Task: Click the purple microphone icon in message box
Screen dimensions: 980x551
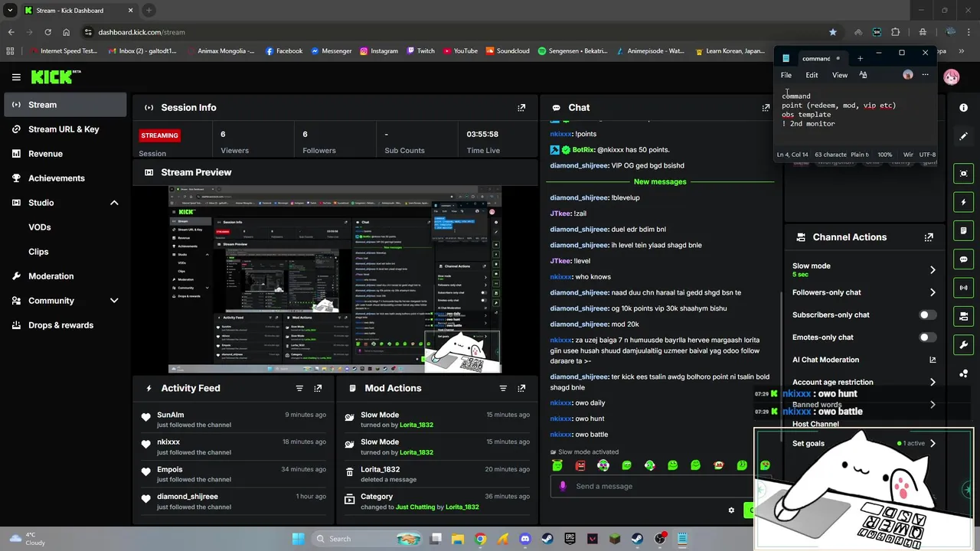Action: (563, 486)
